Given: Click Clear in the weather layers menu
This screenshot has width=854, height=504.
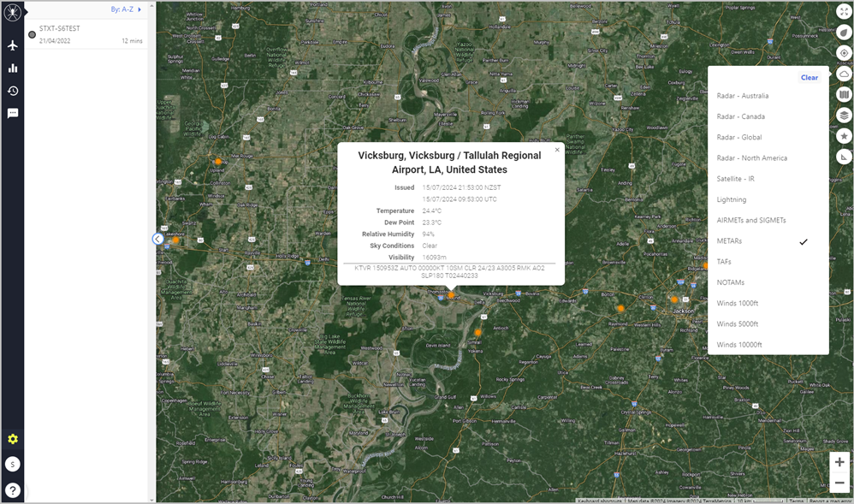Looking at the screenshot, I should click(x=810, y=77).
